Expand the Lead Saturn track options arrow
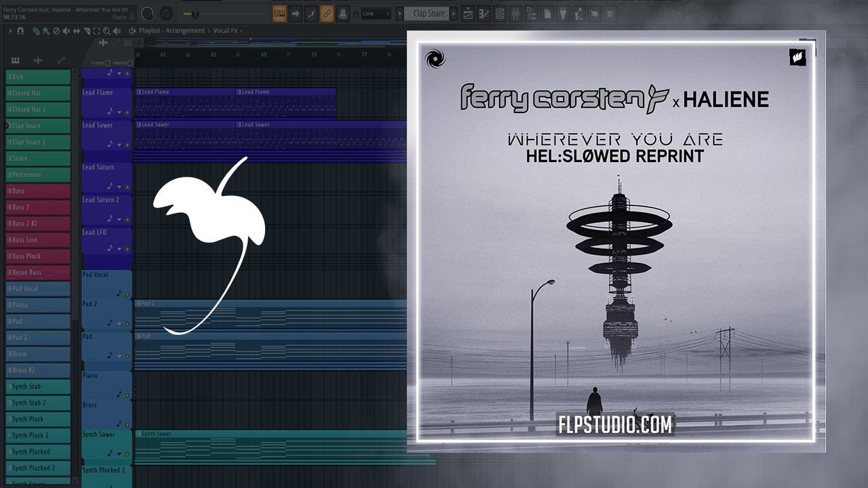 [119, 186]
